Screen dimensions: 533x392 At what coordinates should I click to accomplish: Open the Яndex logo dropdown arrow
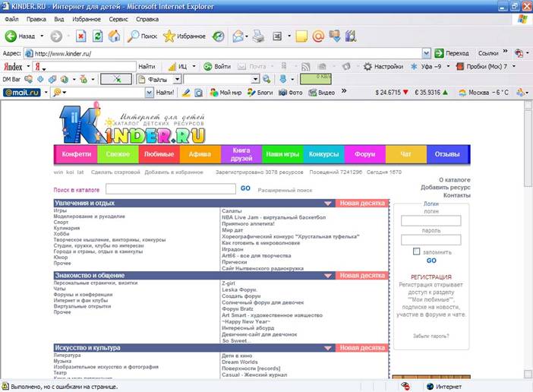click(28, 67)
